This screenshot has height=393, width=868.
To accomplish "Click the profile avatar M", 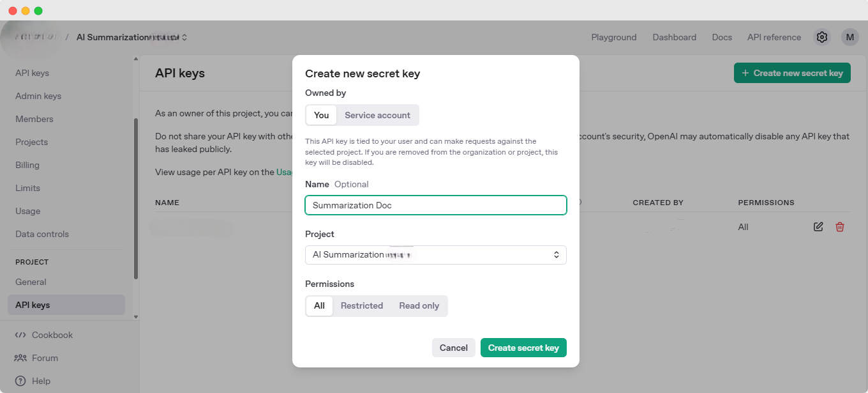I will [849, 37].
